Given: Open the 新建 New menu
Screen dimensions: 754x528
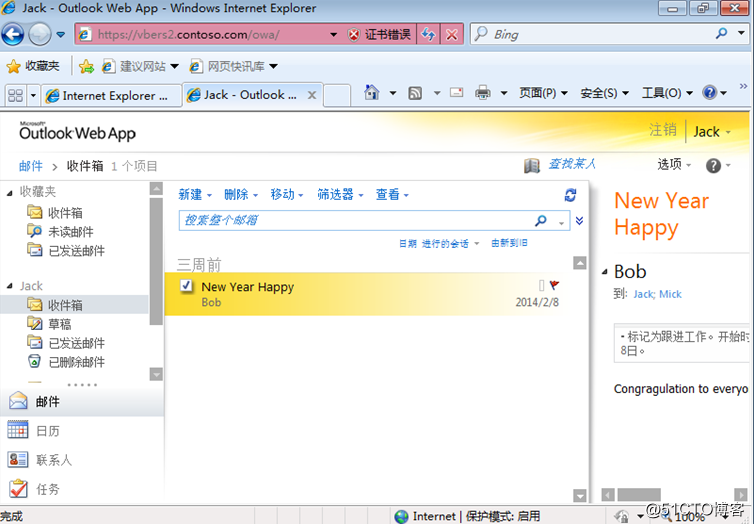Looking at the screenshot, I should click(195, 194).
